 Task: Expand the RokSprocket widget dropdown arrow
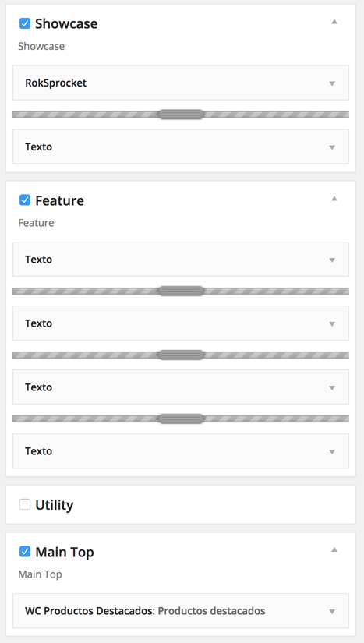332,83
